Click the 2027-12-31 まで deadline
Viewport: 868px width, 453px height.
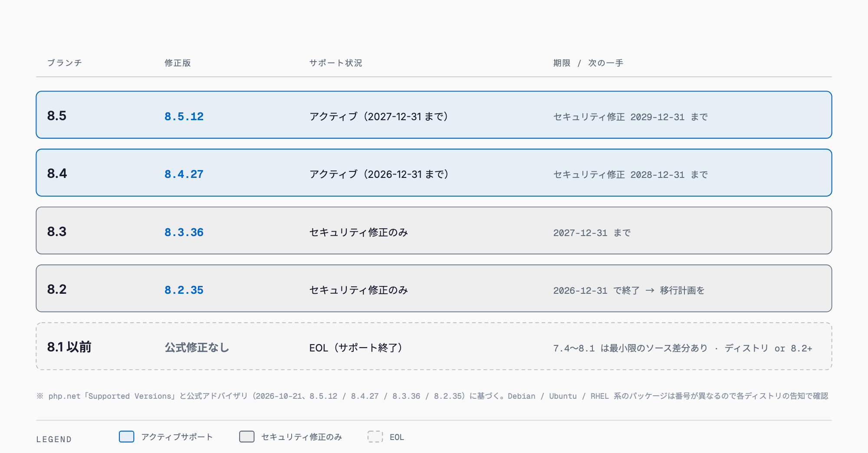[592, 233]
